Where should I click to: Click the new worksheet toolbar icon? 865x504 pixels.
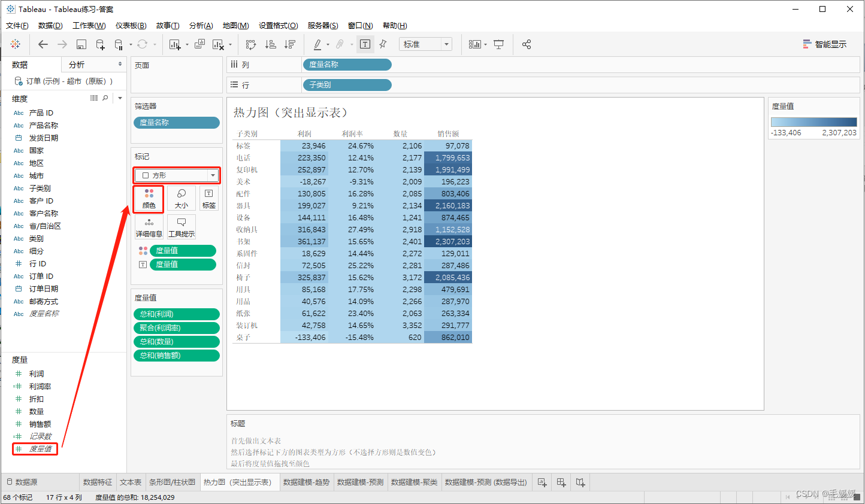(x=175, y=44)
